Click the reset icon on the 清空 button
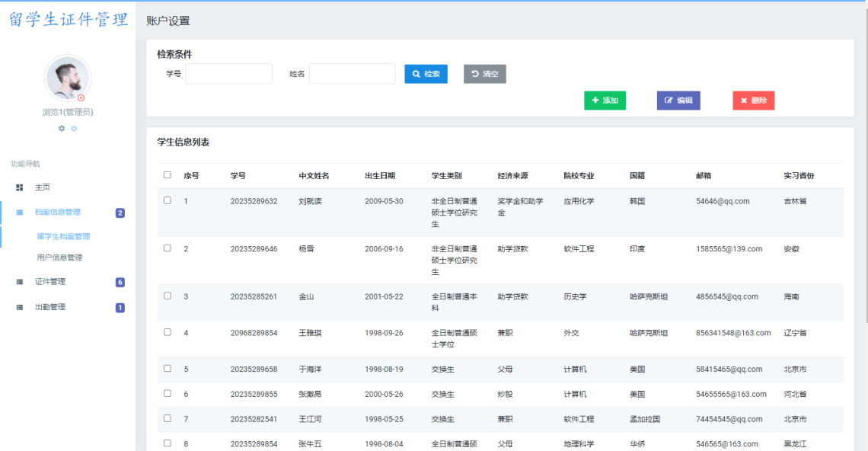Image resolution: width=868 pixels, height=451 pixels. [473, 74]
